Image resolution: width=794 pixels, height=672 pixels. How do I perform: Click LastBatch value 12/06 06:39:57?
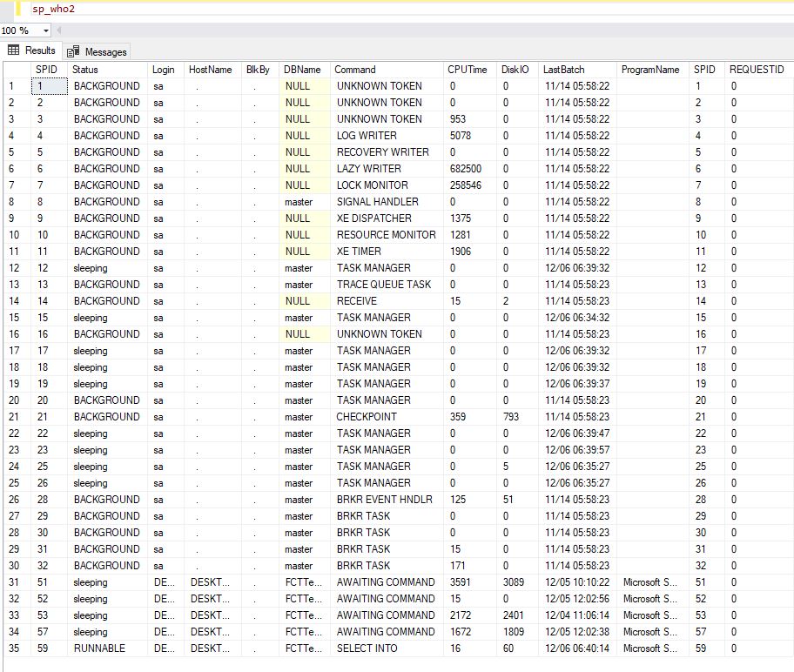coord(577,450)
